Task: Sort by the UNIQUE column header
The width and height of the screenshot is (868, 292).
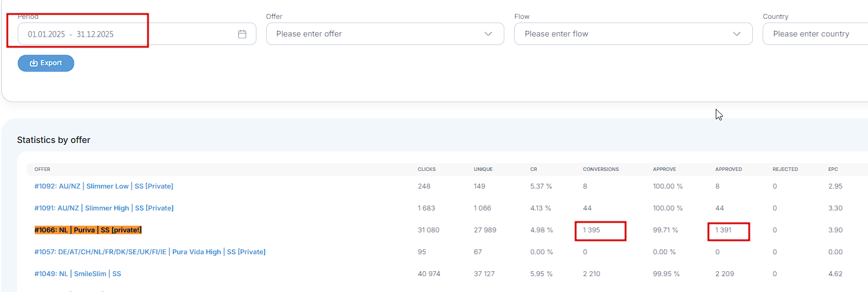Action: pyautogui.click(x=483, y=169)
